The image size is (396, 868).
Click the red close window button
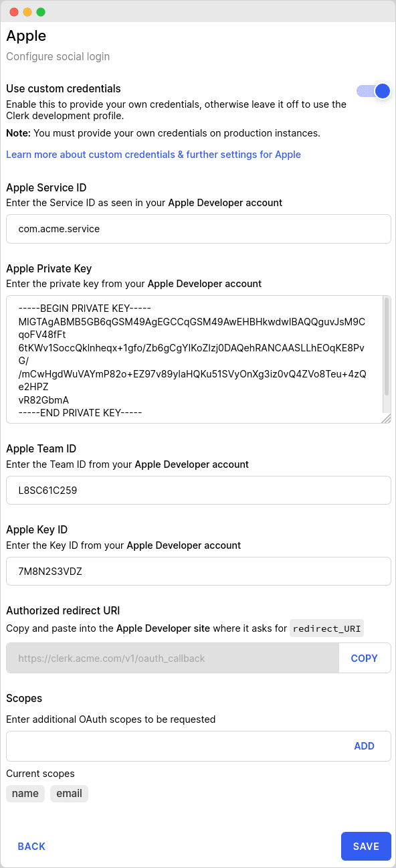tap(14, 12)
